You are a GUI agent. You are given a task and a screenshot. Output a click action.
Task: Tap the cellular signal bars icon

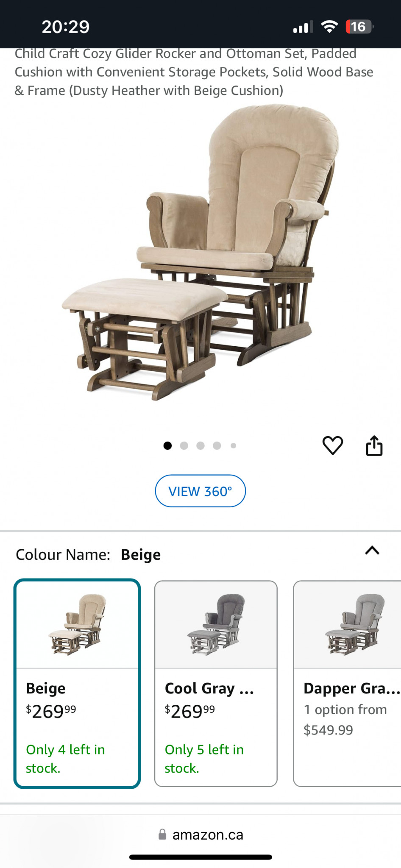(303, 27)
